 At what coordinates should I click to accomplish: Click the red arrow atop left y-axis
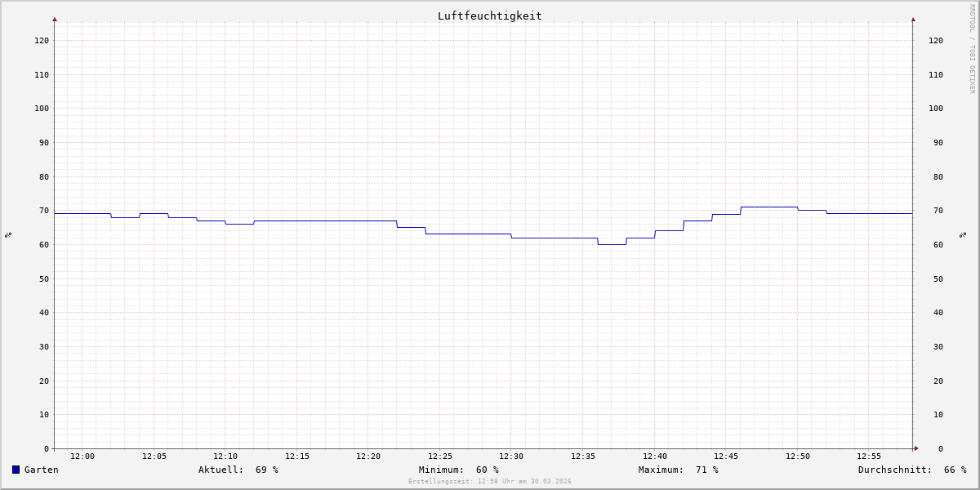click(55, 19)
